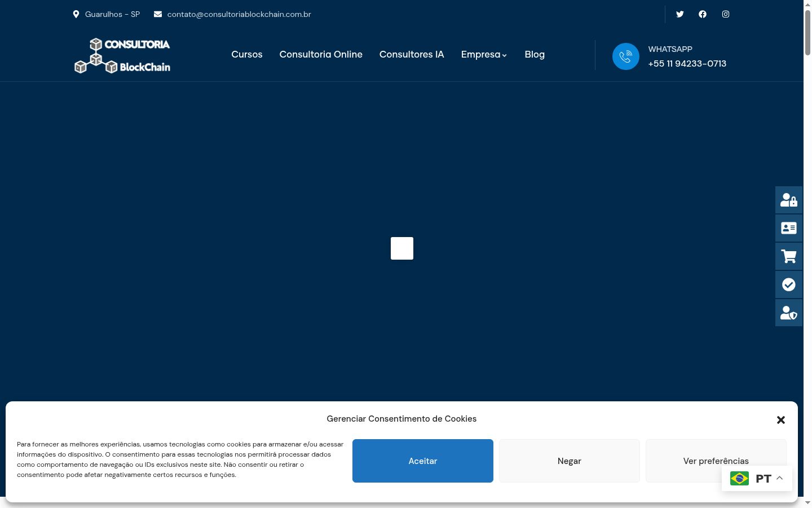Accept cookies with the Aceitar button
This screenshot has width=812, height=508.
423,461
